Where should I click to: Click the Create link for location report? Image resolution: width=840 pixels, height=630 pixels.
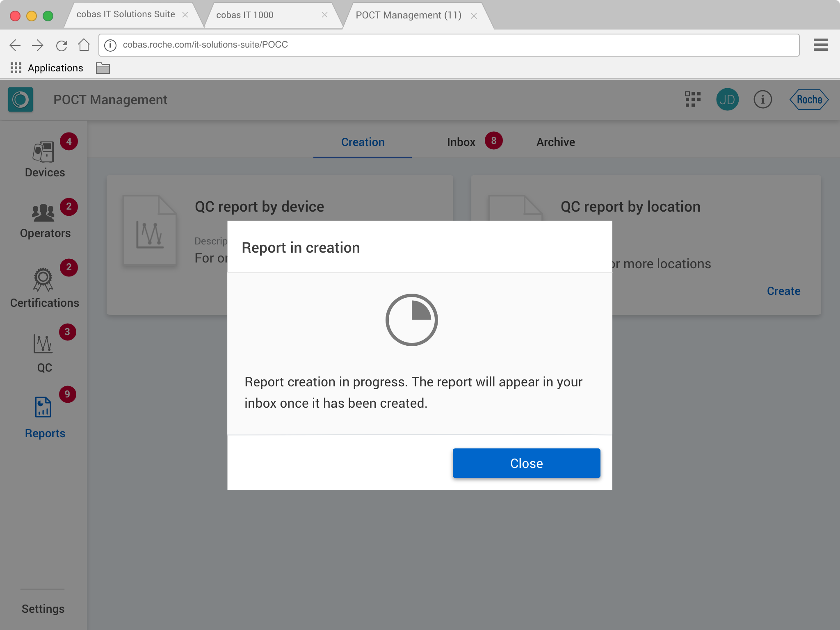(x=783, y=291)
